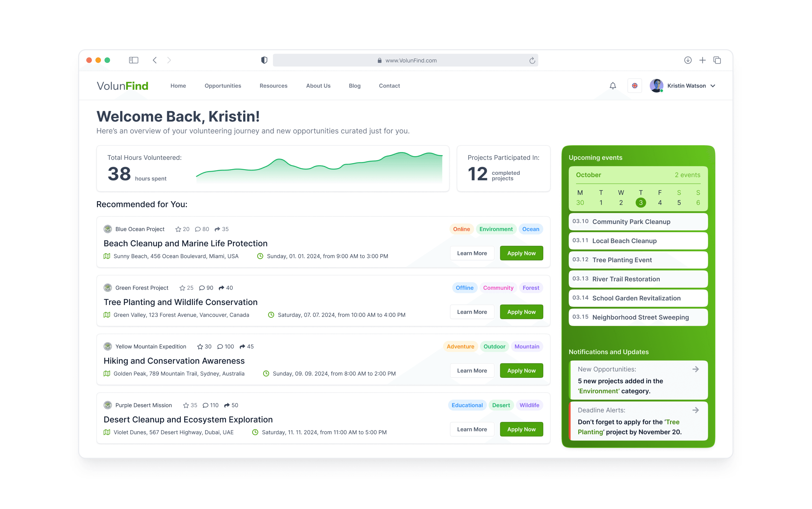Open the Deadline Alerts arrow
This screenshot has width=812, height=509.
696,410
